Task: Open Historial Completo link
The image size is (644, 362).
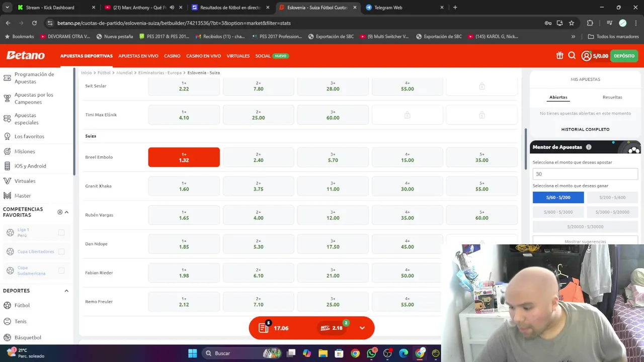Action: (585, 129)
